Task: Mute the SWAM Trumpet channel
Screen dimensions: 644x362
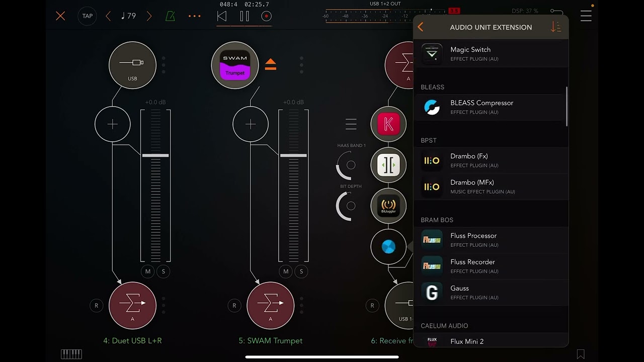Action: click(x=286, y=271)
